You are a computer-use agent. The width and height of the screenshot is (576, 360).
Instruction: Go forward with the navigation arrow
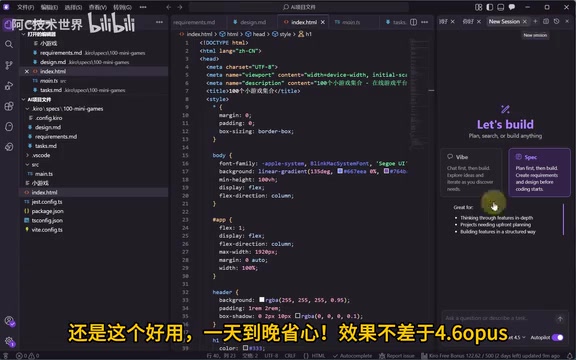[x=180, y=7]
